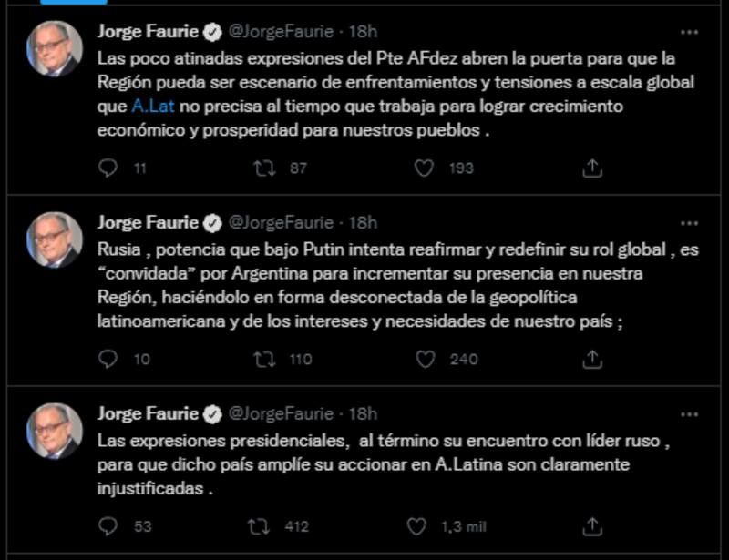
Task: Share the tweet about Pte AFdez expressions
Action: coord(592,168)
